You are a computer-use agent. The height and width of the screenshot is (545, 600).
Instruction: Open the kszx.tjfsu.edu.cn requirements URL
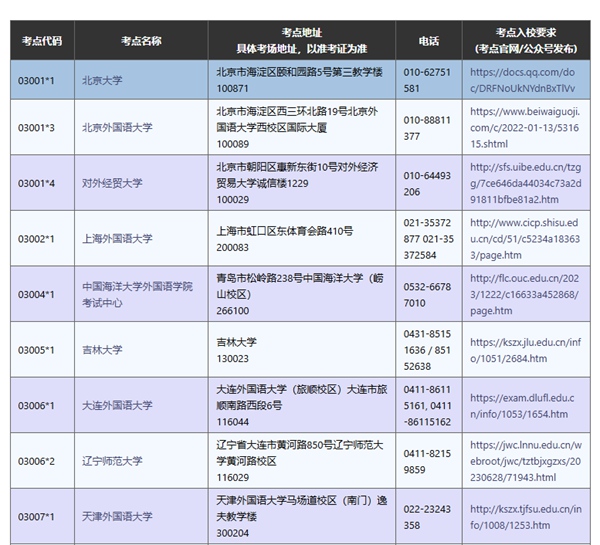tap(526, 517)
